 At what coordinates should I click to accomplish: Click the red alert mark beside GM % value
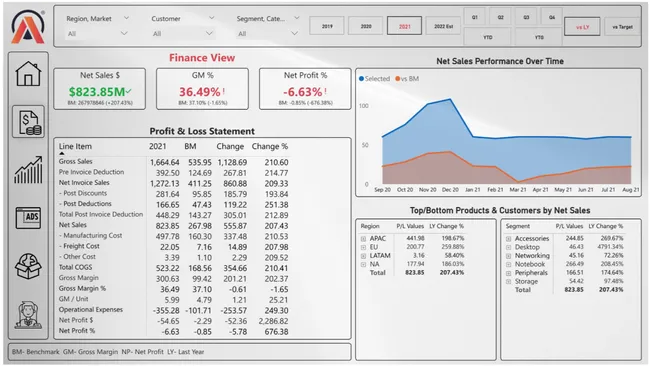(x=224, y=91)
